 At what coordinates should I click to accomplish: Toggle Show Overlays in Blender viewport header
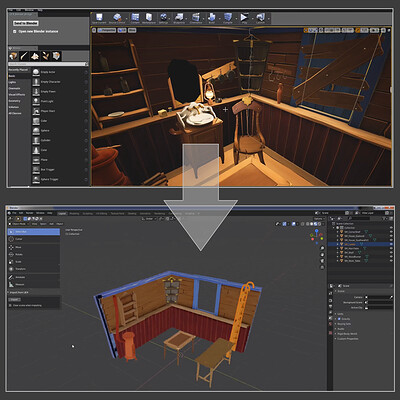click(x=294, y=224)
